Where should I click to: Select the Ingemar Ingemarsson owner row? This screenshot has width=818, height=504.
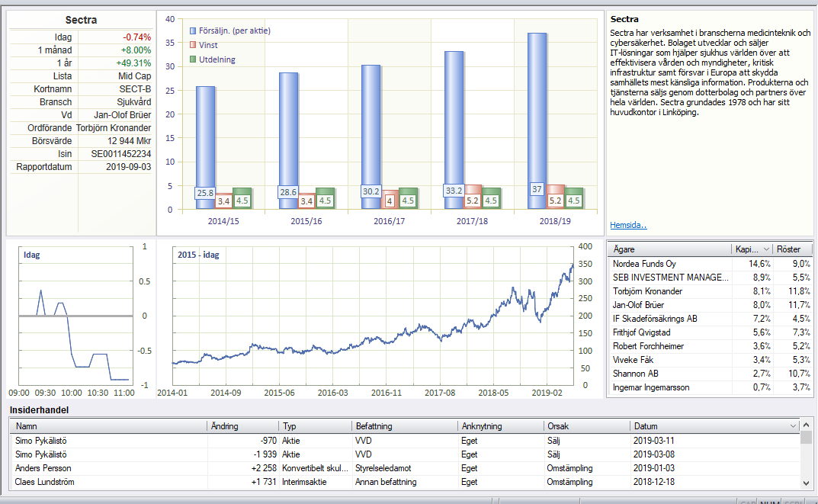(x=710, y=387)
